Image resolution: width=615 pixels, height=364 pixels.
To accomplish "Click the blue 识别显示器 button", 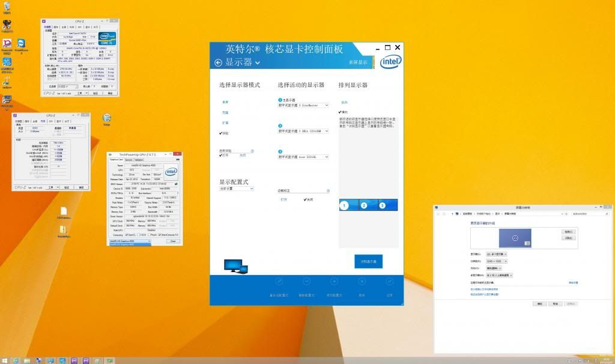I will click(x=368, y=262).
